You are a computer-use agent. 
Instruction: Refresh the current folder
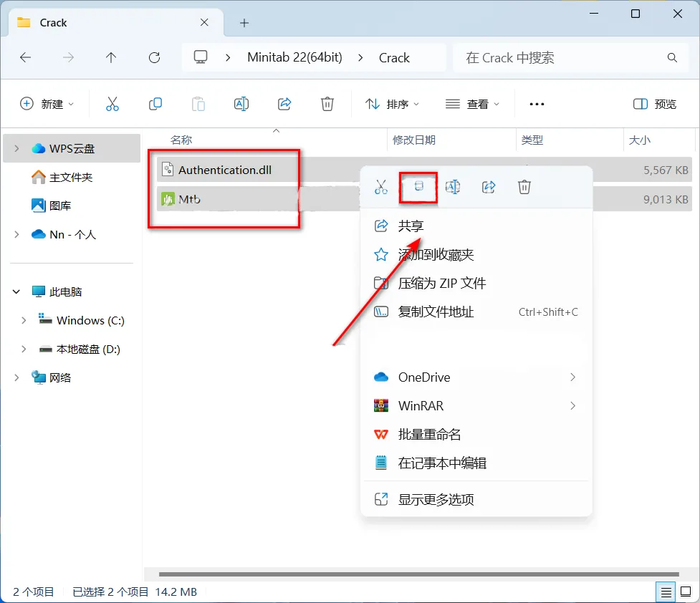[155, 57]
